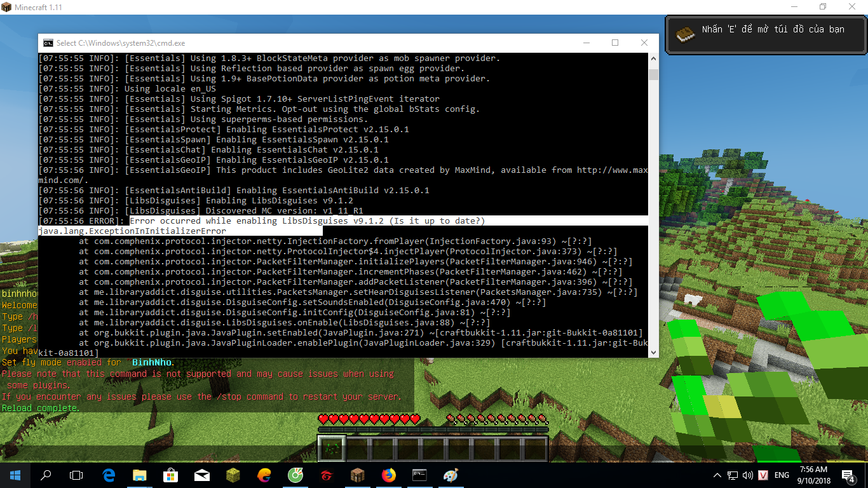868x488 pixels.
Task: Click the "ServerListPingEvent iterator" log line
Action: point(239,99)
